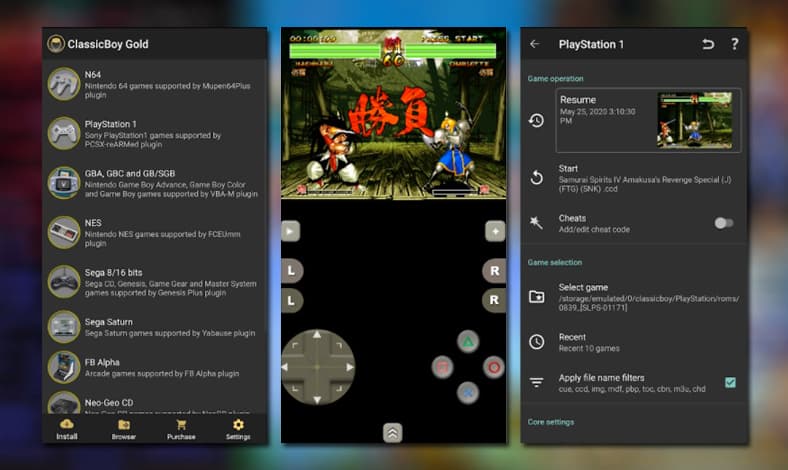Click the Recent clock icon

[x=536, y=342]
